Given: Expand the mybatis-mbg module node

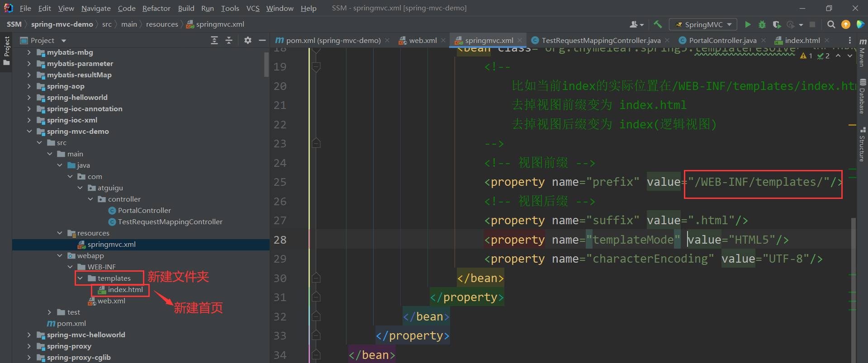Looking at the screenshot, I should coord(29,52).
